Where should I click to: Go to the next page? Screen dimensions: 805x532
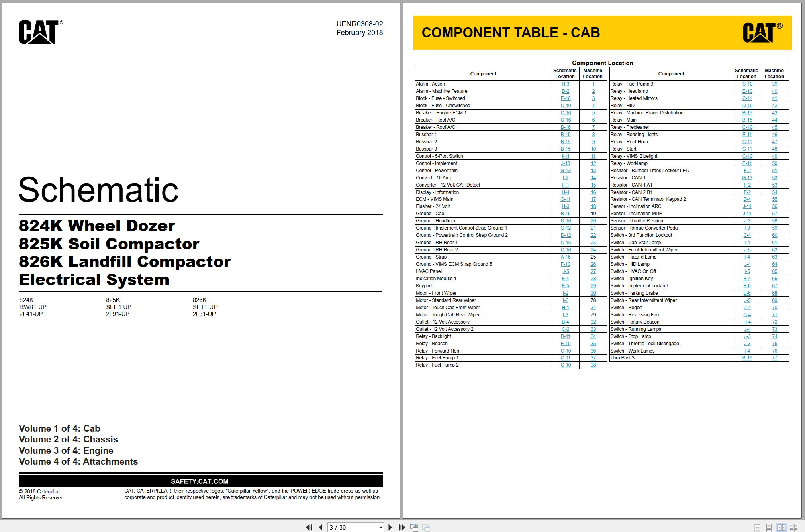[x=390, y=527]
